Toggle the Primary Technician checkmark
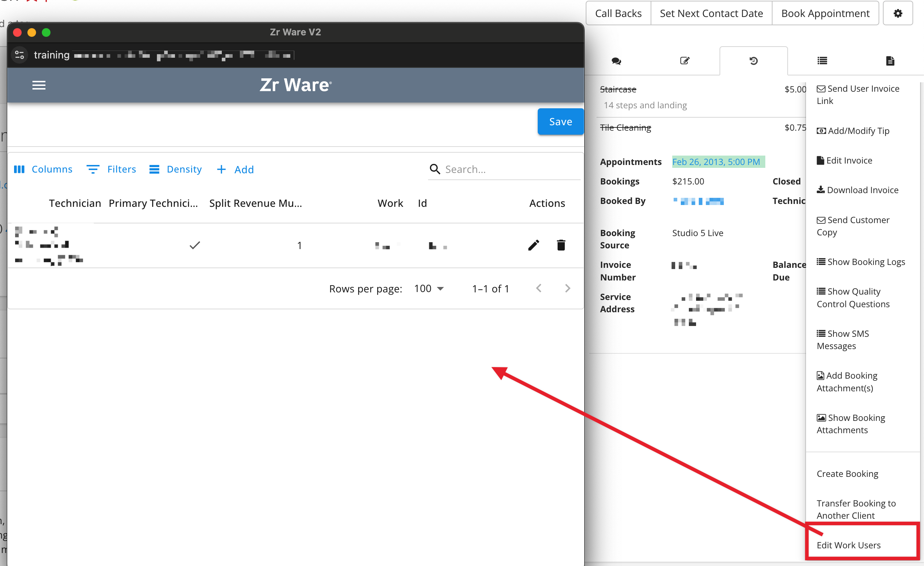Viewport: 924px width, 566px height. [195, 245]
